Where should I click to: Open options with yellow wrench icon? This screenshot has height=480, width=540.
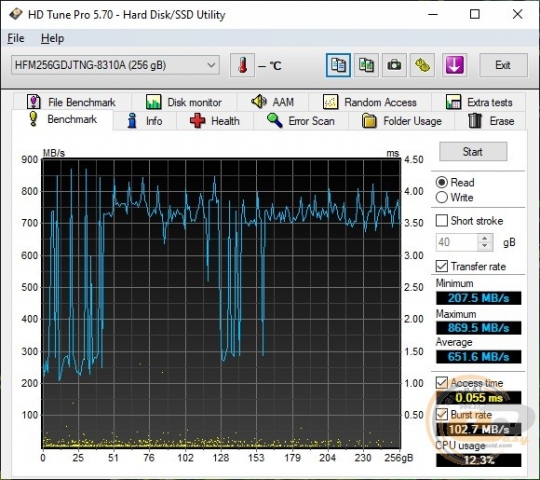pos(422,65)
